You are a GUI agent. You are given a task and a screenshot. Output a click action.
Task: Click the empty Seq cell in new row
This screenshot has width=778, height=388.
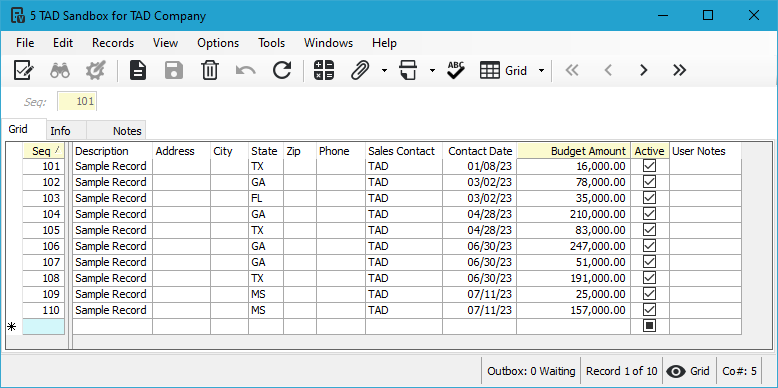click(x=44, y=326)
